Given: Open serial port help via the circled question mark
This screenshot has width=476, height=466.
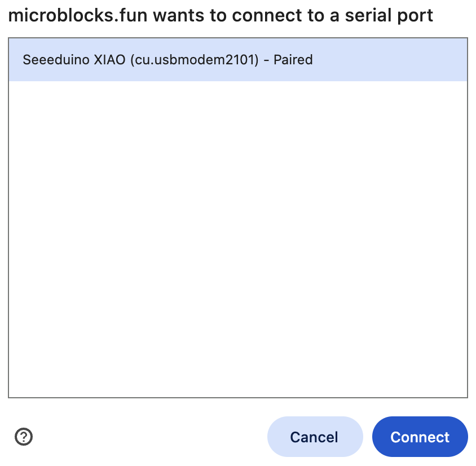Looking at the screenshot, I should click(x=24, y=436).
